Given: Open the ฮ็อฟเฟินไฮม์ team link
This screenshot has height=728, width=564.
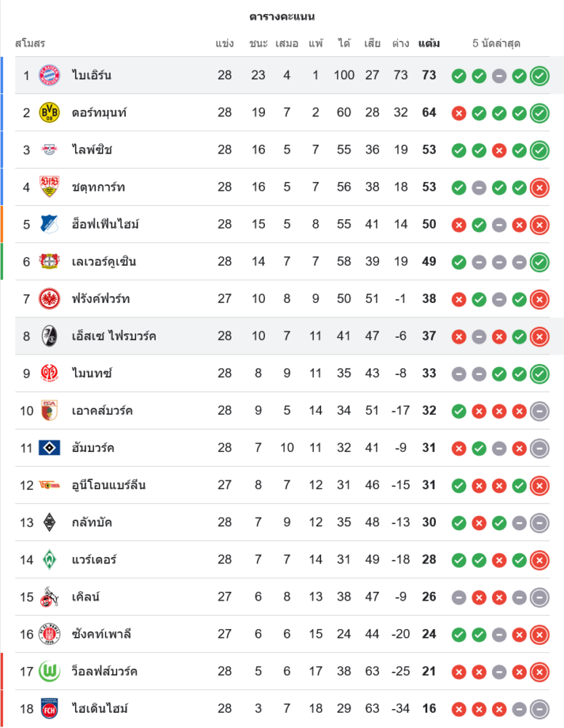Looking at the screenshot, I should 106,224.
